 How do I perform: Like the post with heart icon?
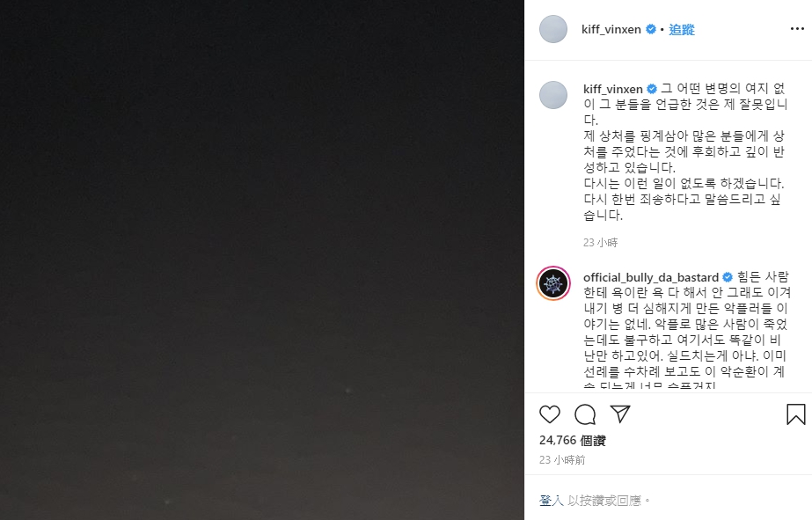click(x=550, y=414)
